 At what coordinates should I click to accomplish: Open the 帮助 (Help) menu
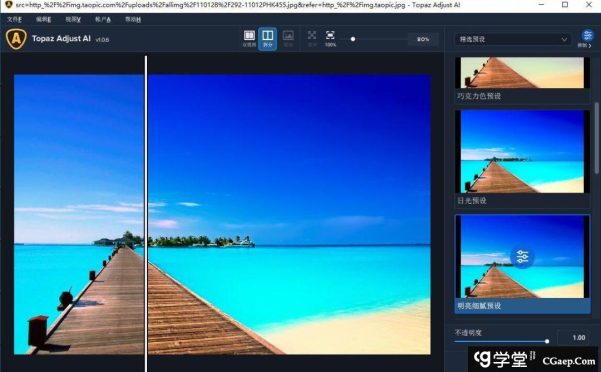point(133,19)
